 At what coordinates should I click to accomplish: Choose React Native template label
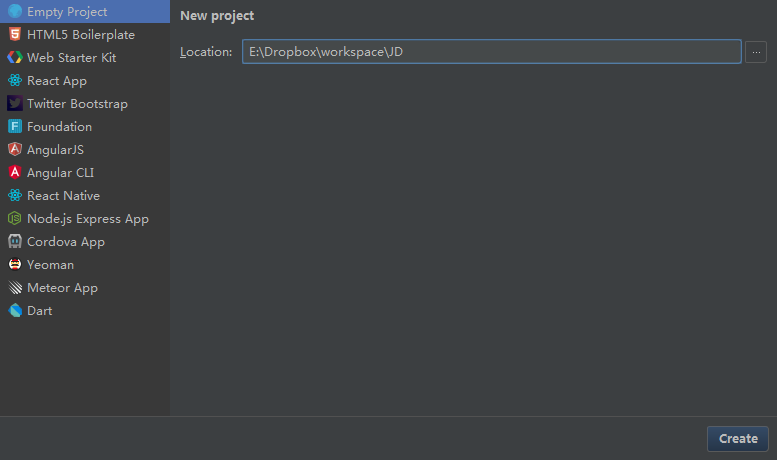pos(63,195)
